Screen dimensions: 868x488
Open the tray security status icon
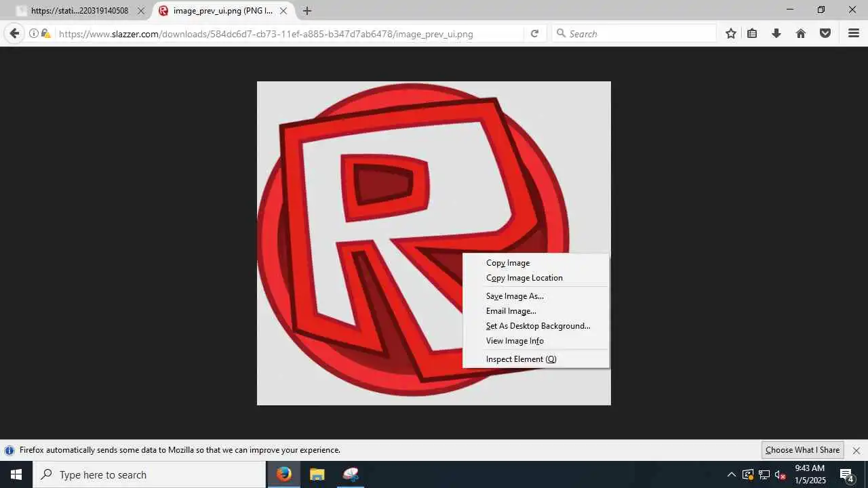(748, 474)
